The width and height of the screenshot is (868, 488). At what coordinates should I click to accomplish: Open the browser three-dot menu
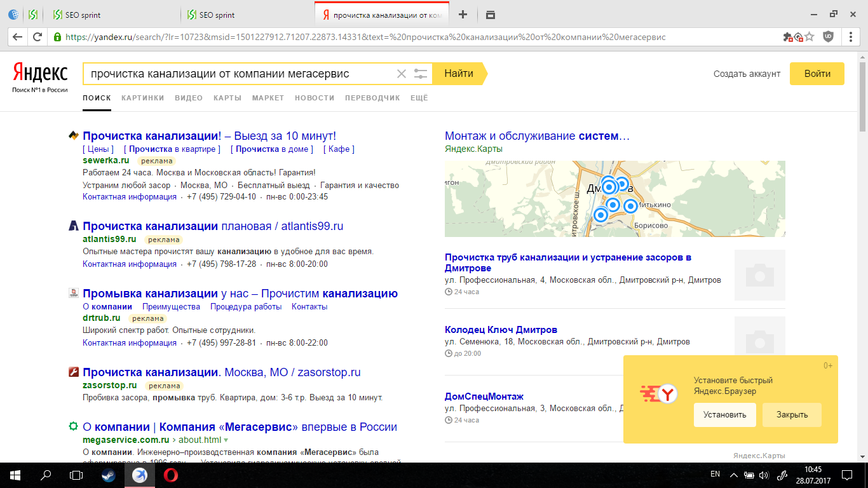(x=851, y=37)
